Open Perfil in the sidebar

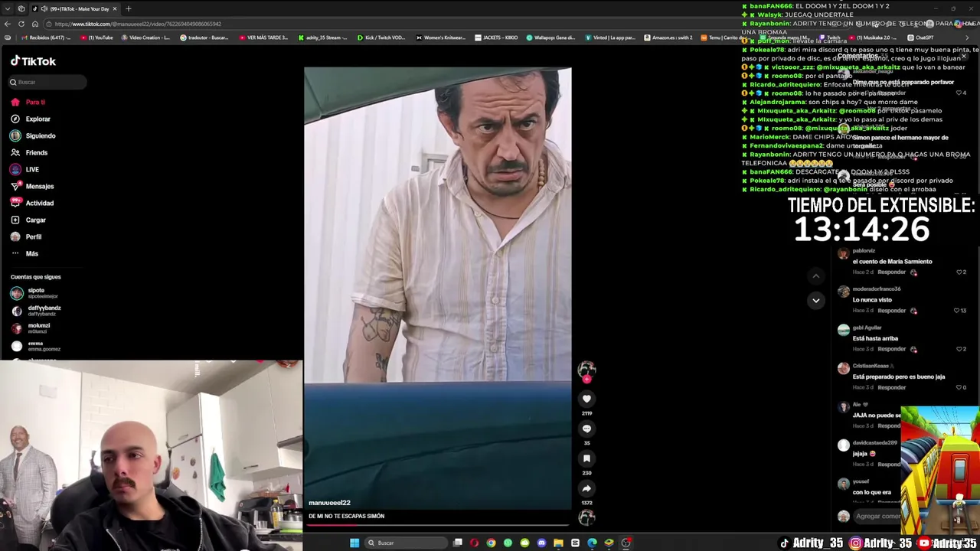(x=26, y=236)
